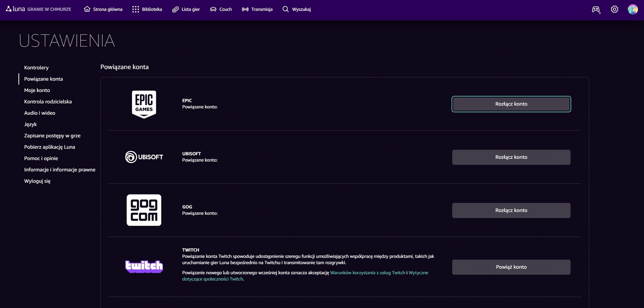Viewport: 644px width, 308px height.
Task: Click the Epic Games logo
Action: point(144,104)
